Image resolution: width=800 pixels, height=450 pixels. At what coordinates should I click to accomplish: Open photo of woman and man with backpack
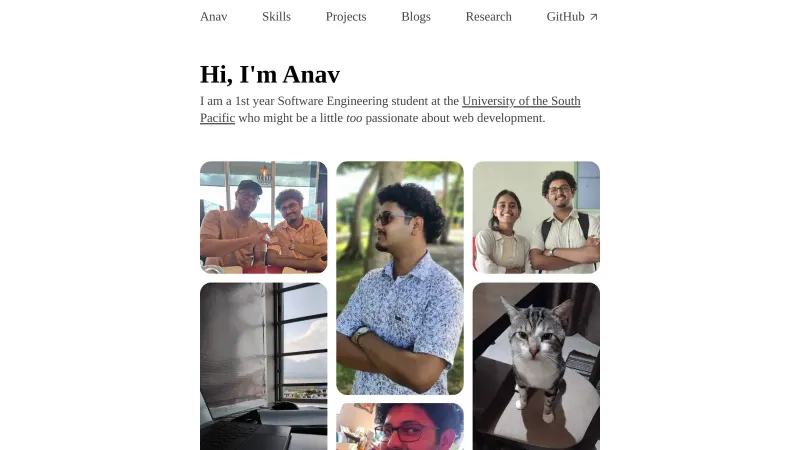pos(536,217)
